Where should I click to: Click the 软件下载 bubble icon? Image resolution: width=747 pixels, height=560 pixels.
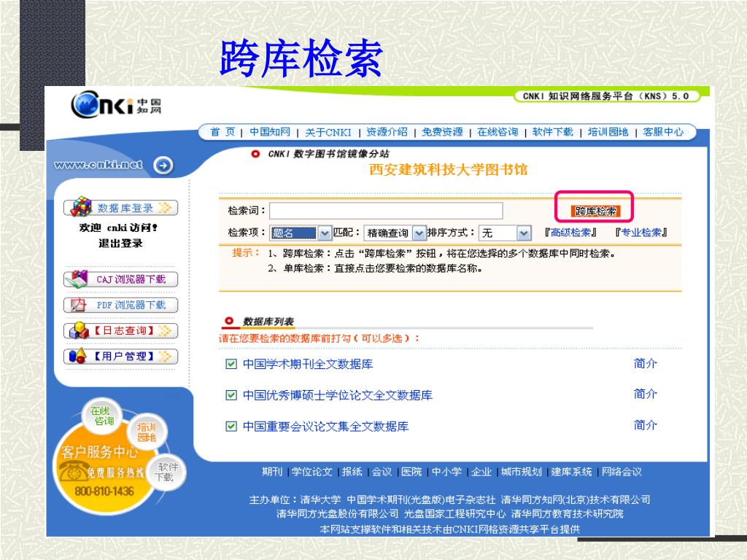167,472
